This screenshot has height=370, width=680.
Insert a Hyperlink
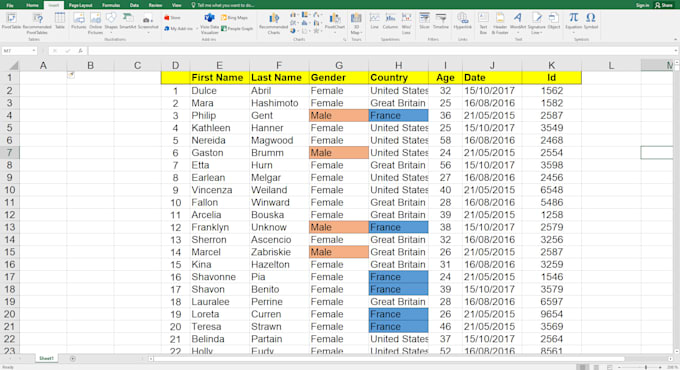pos(463,21)
